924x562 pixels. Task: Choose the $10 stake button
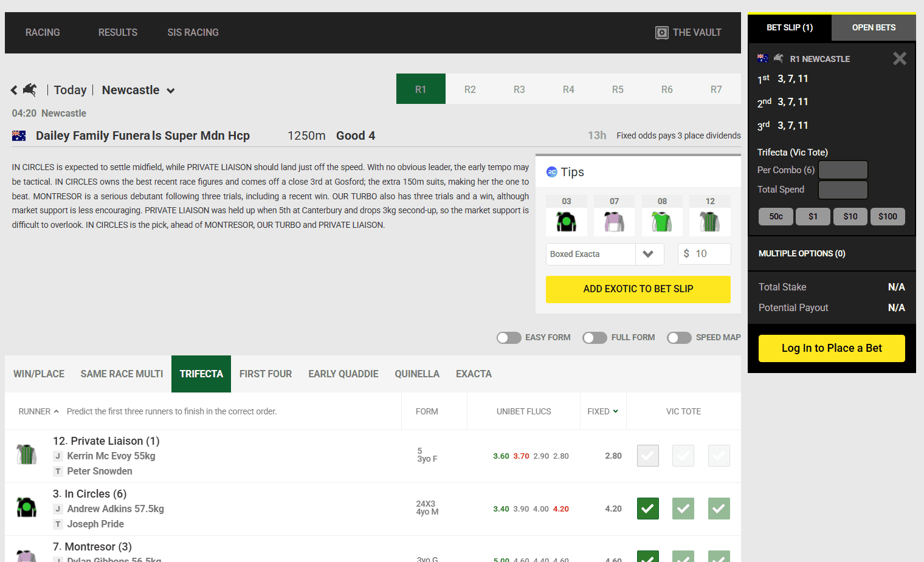point(850,217)
